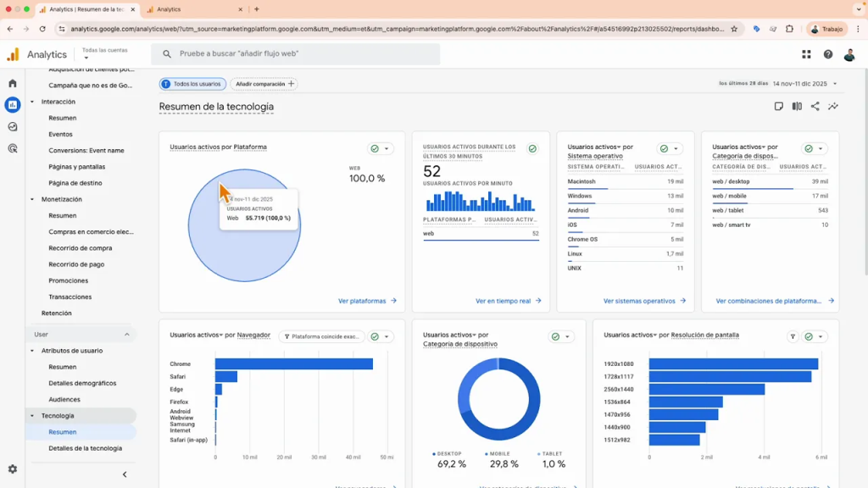Open the annotations note icon

tap(778, 107)
